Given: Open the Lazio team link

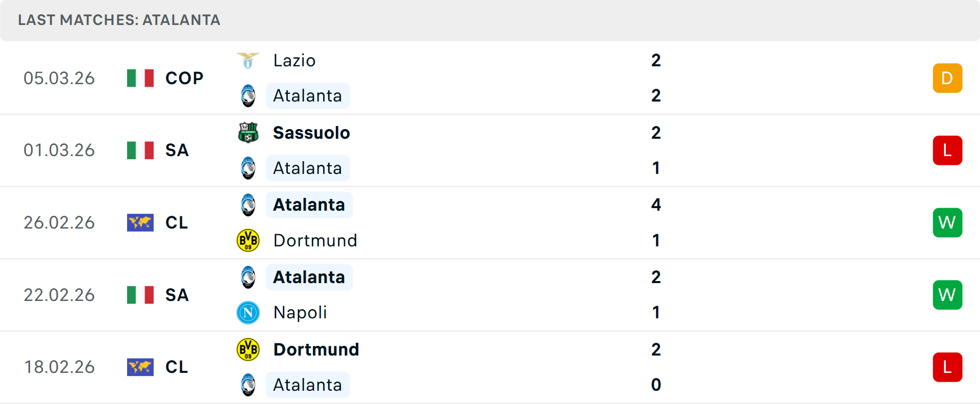Looking at the screenshot, I should pos(295,61).
